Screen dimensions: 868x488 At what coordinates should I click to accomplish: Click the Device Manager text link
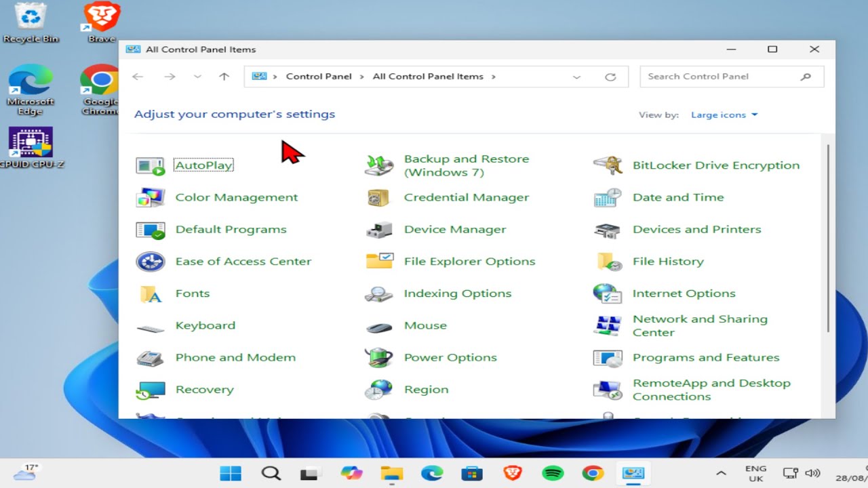(x=455, y=229)
